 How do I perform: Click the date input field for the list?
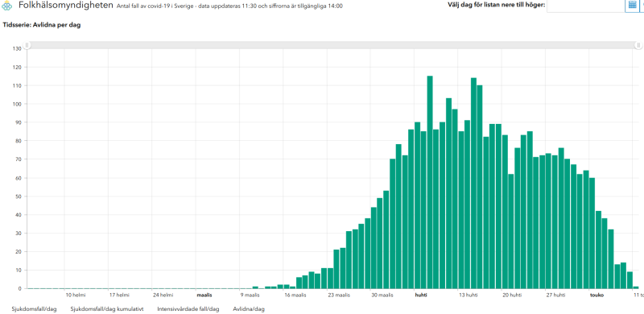586,6
